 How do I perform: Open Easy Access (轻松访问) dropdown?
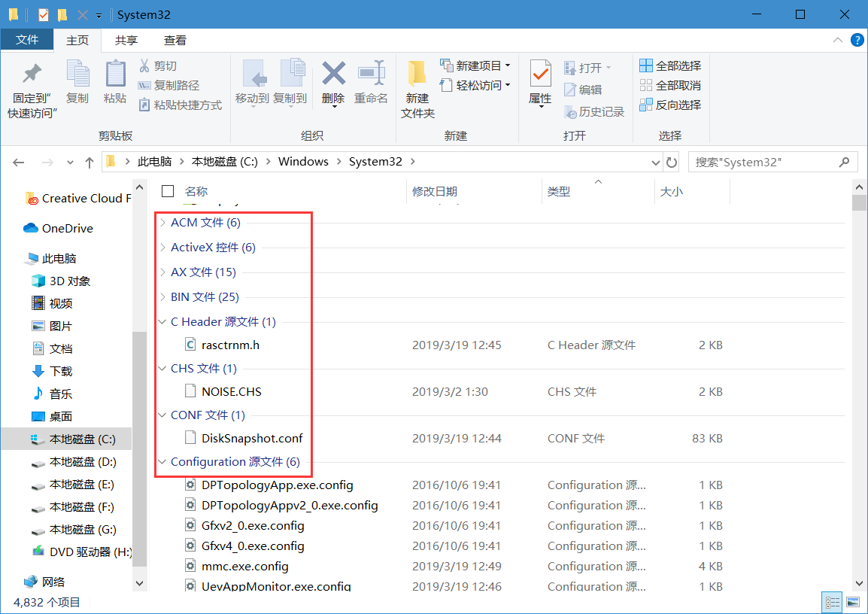click(x=475, y=85)
